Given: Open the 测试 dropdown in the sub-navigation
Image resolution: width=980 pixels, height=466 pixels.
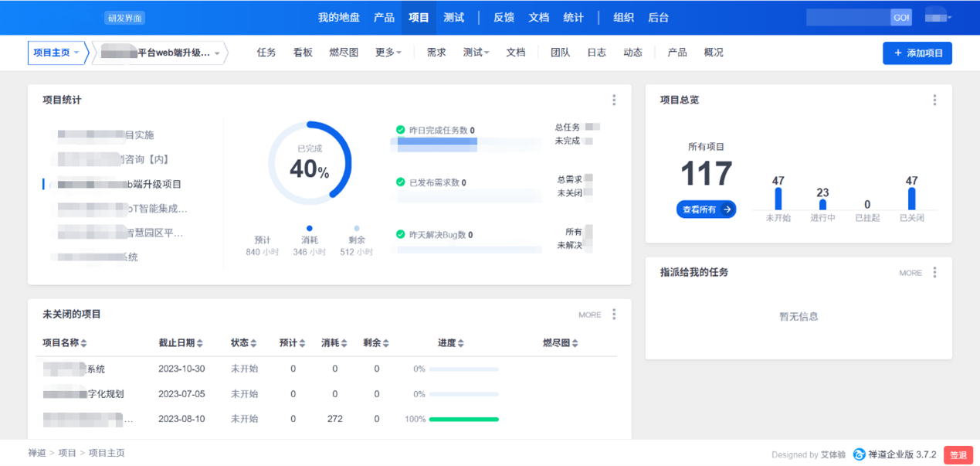Looking at the screenshot, I should click(x=476, y=53).
